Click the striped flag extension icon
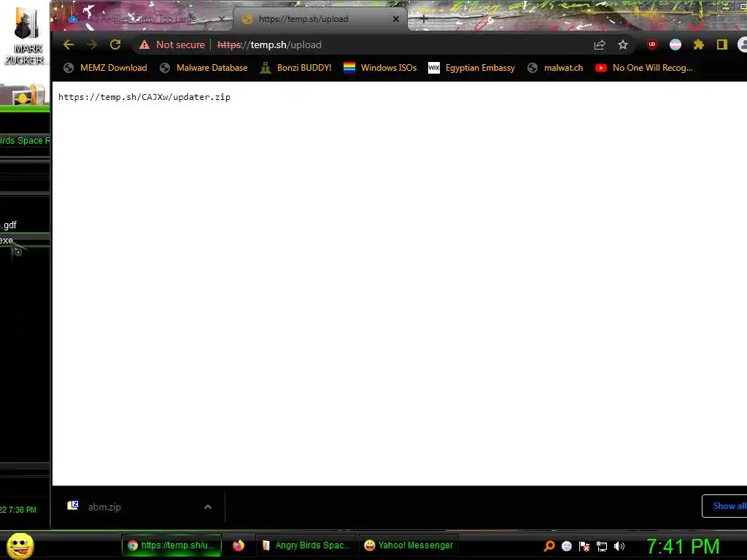The height and width of the screenshot is (560, 747). click(676, 44)
